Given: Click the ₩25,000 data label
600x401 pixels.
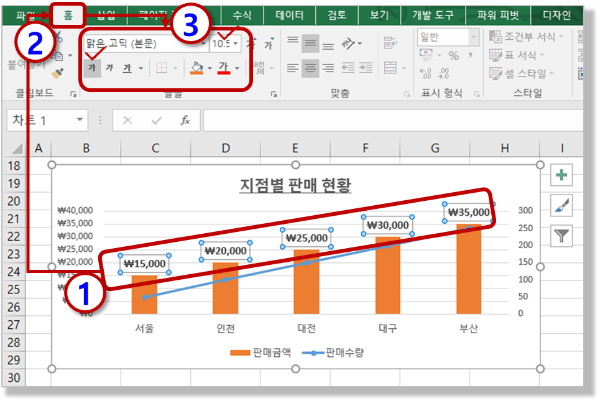Looking at the screenshot, I should point(307,238).
